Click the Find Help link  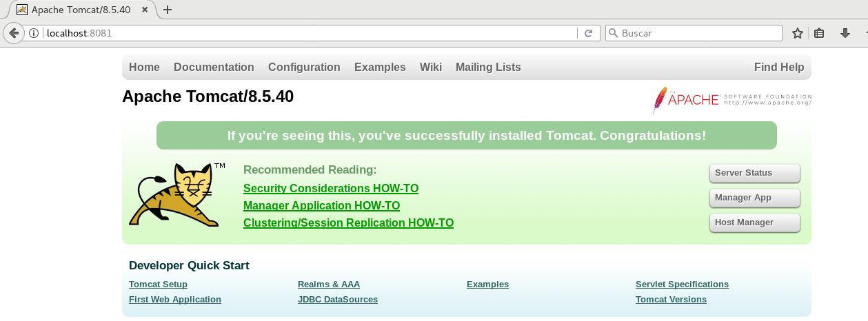tap(779, 68)
